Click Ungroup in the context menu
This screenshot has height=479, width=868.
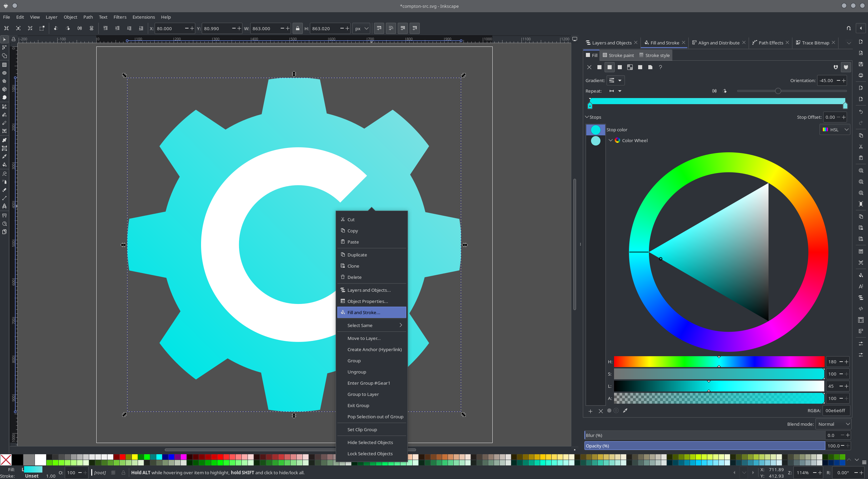pyautogui.click(x=357, y=372)
